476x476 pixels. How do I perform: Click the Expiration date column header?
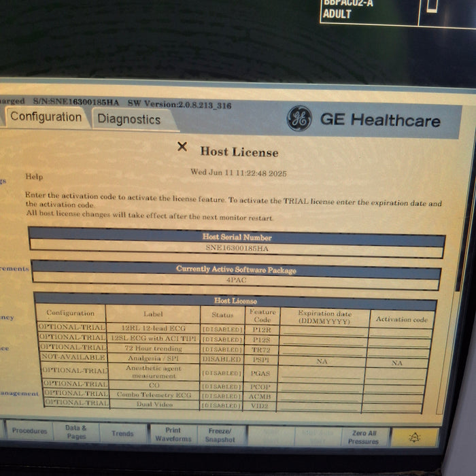[x=324, y=317]
